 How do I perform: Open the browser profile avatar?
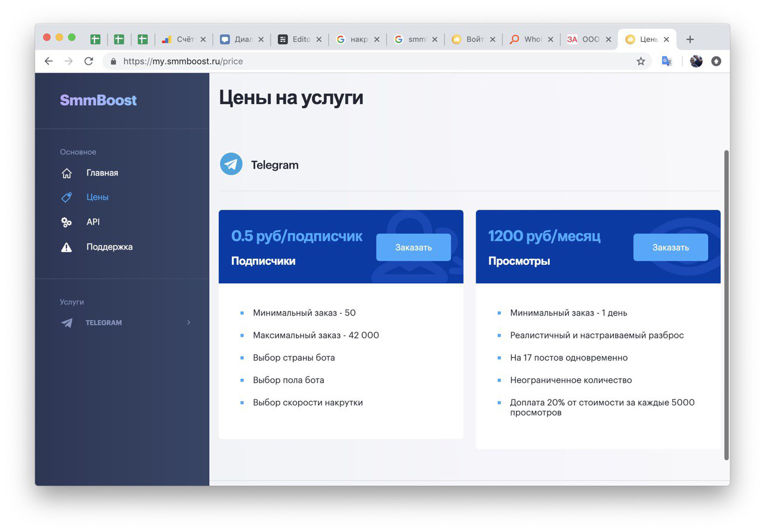696,61
